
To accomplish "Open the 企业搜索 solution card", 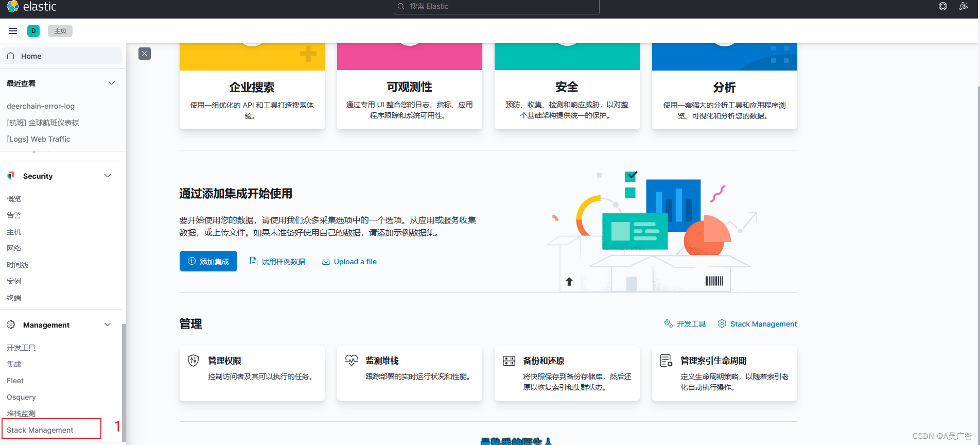I will pos(252,87).
